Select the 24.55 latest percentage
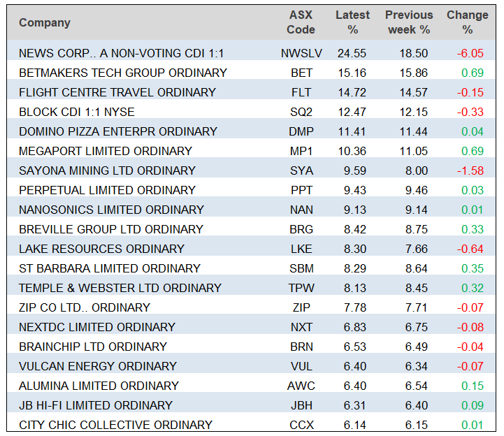This screenshot has width=504, height=436. click(352, 53)
